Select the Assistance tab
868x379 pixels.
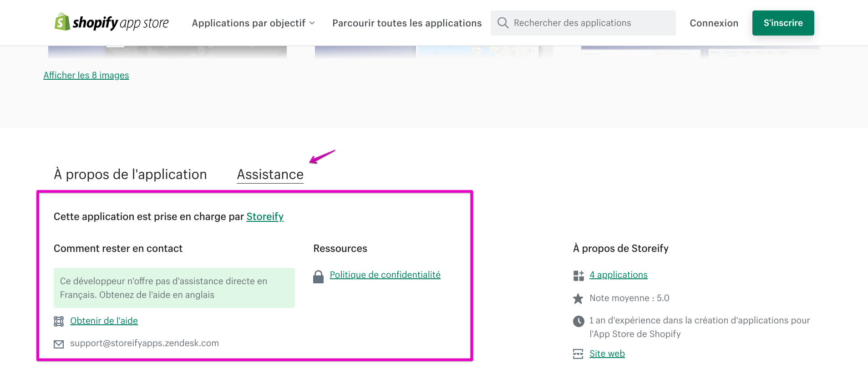pos(270,174)
